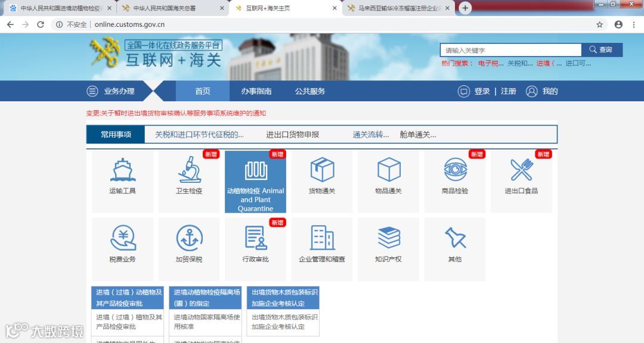Open 进境动植物检疫隔离场（圃）的指定 heading
This screenshot has height=343, width=644.
(205, 298)
